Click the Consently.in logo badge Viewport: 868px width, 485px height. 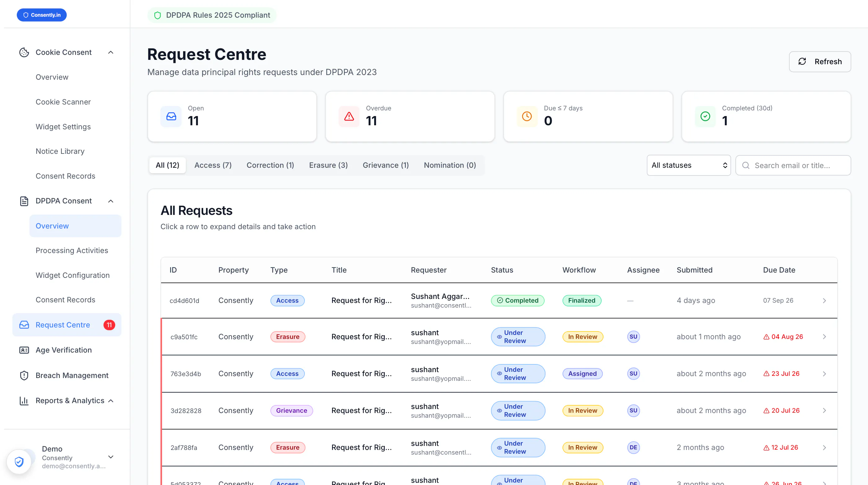click(42, 15)
